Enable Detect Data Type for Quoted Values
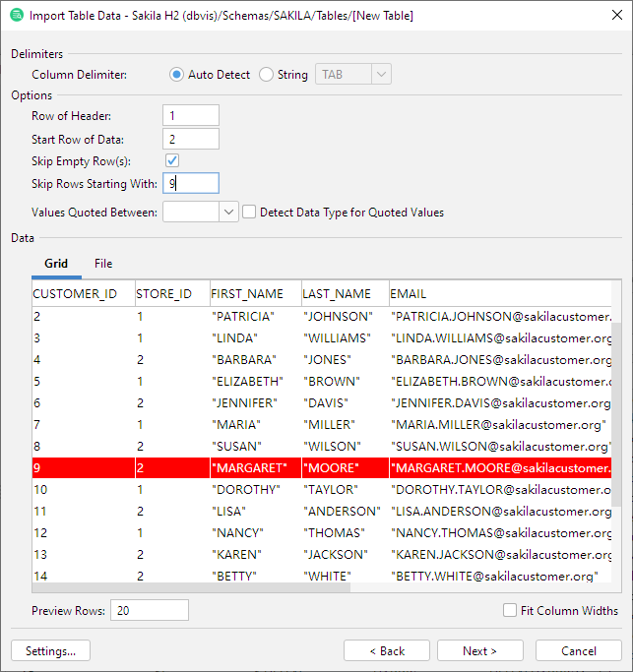633x672 pixels. point(249,212)
